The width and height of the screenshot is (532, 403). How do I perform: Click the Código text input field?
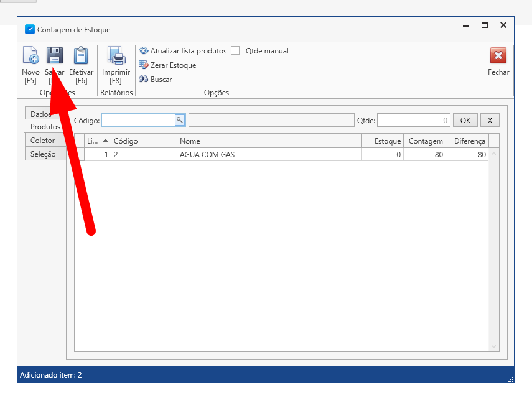point(138,120)
